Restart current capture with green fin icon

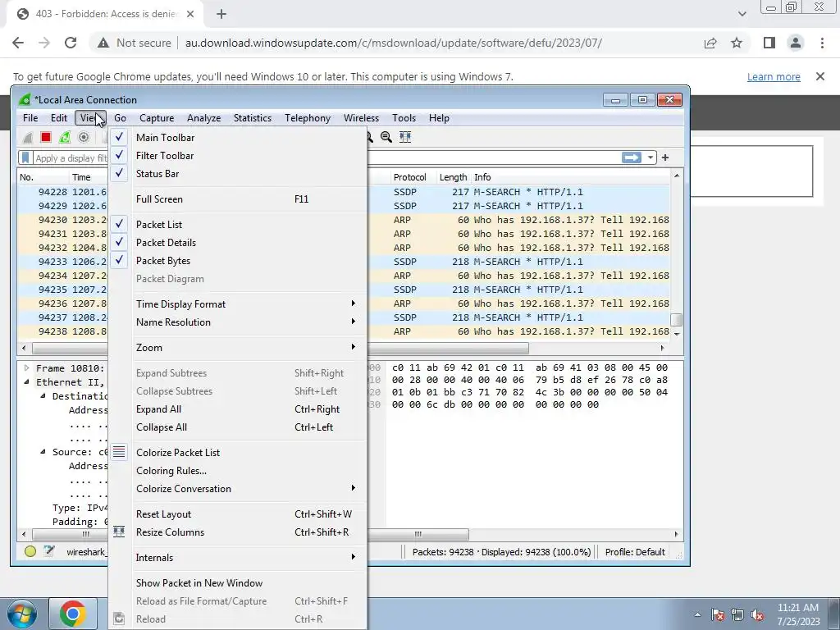65,137
